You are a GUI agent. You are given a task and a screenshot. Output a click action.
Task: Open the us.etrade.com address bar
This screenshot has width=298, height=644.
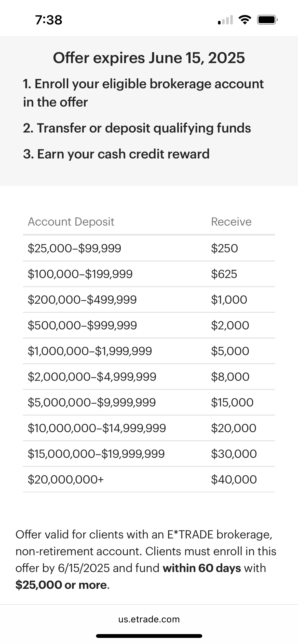pyautogui.click(x=149, y=619)
